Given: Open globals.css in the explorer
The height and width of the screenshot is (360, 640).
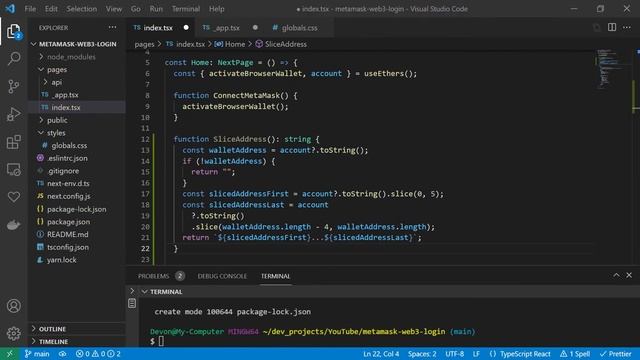Looking at the screenshot, I should coord(77,145).
